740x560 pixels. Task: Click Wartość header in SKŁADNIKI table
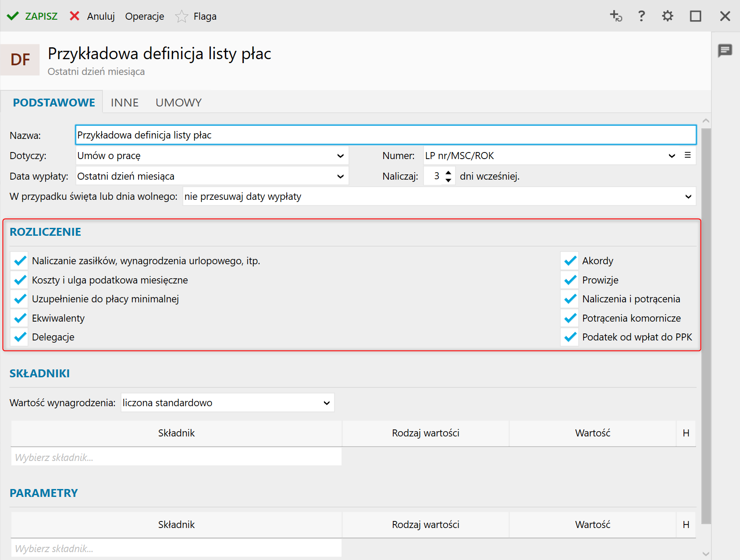pyautogui.click(x=593, y=433)
